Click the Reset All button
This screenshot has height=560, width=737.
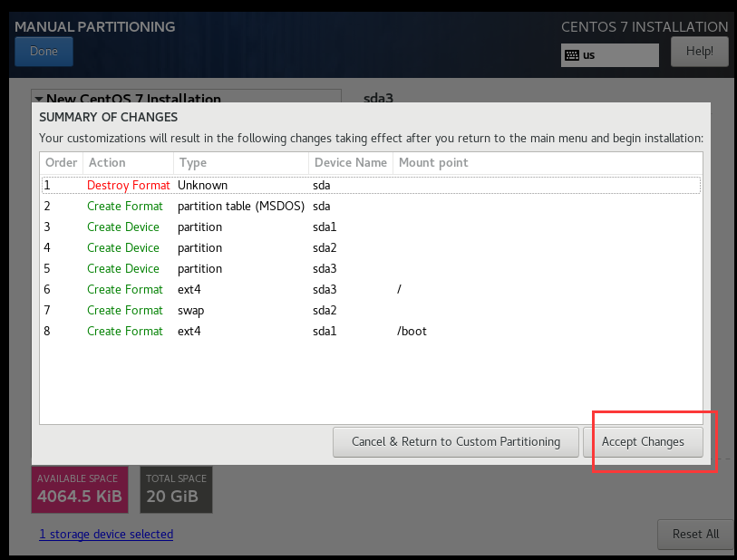pos(695,534)
